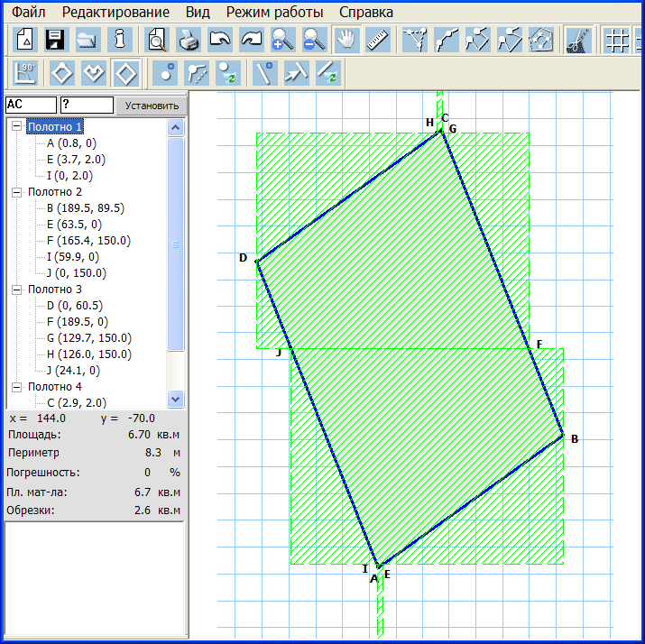The image size is (645, 644).
Task: Select the plain diamond shape icon
Action: 125,73
